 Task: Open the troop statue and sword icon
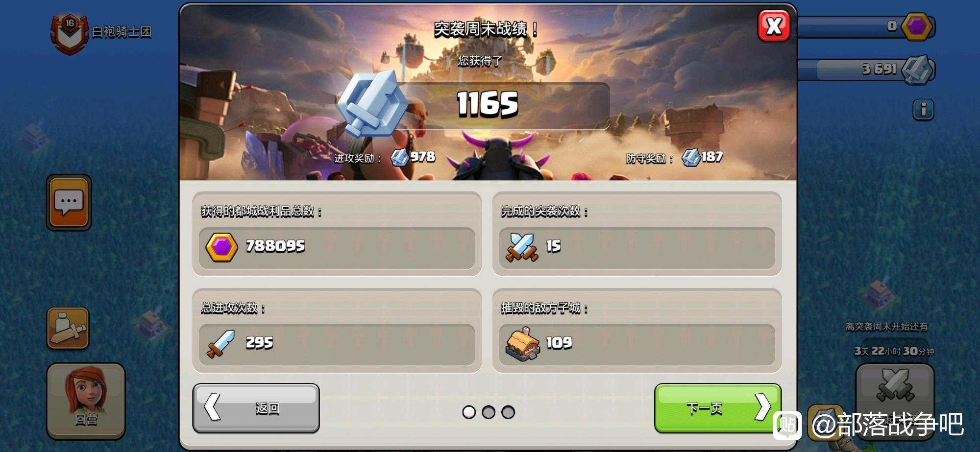coord(68,328)
